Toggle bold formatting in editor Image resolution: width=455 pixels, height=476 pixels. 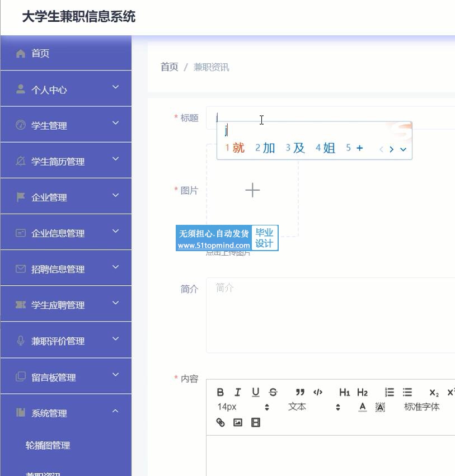click(220, 392)
